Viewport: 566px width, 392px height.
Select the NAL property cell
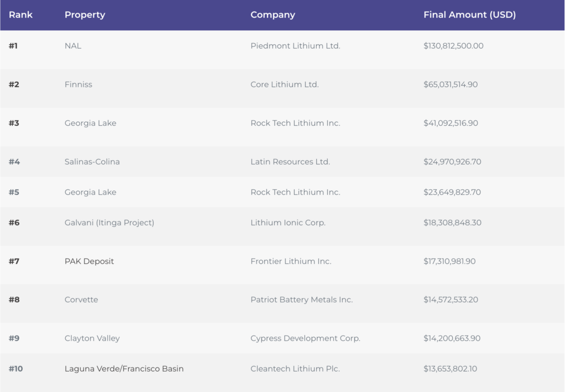73,46
